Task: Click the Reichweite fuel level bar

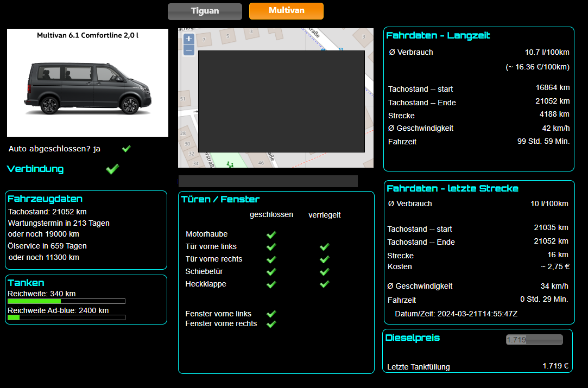Action: tap(66, 301)
